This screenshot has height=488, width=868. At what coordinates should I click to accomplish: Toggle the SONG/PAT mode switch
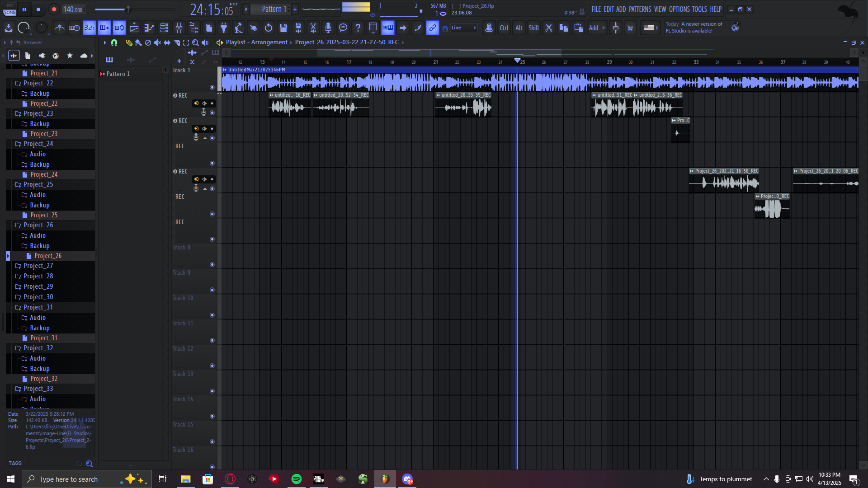point(9,9)
